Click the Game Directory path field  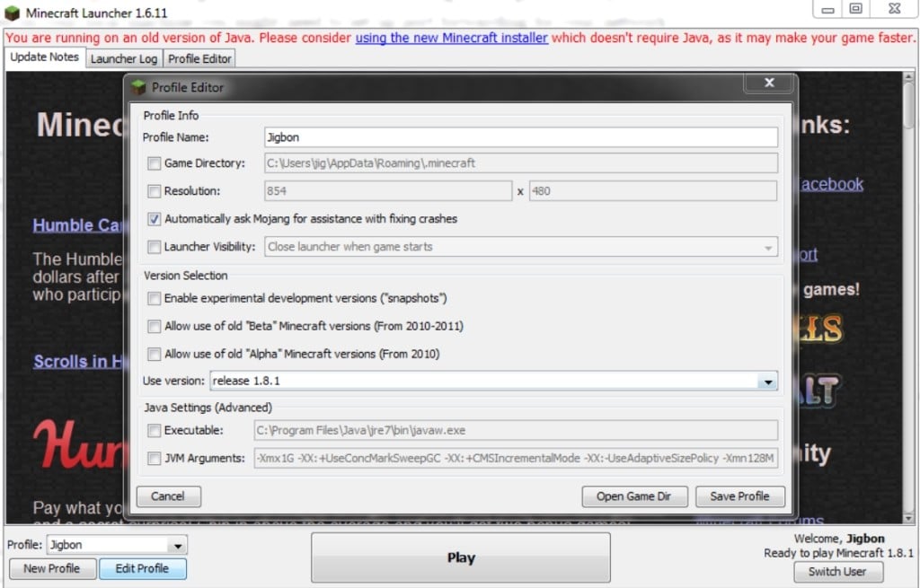[521, 163]
